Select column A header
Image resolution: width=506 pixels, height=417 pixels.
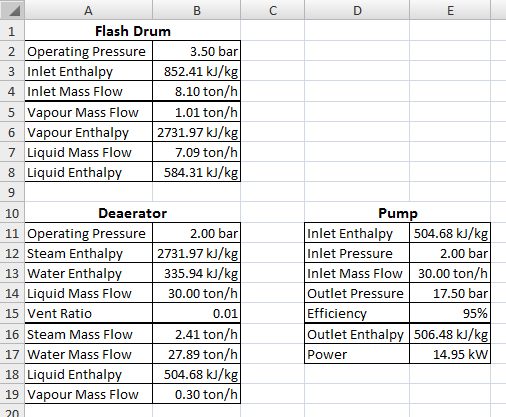point(88,10)
